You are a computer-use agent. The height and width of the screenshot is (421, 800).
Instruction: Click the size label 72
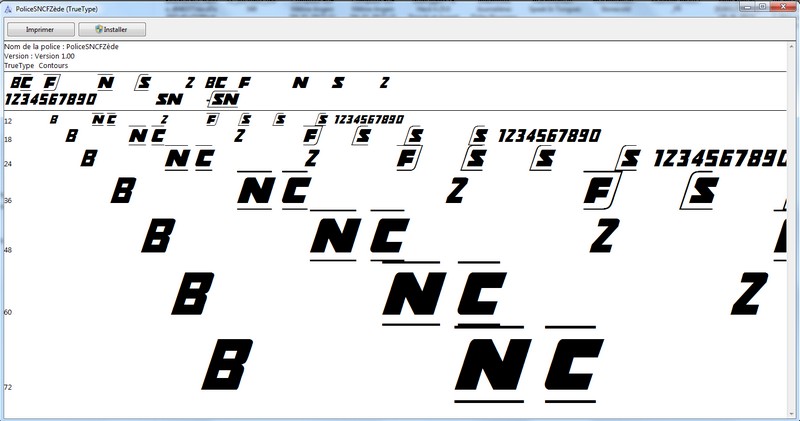pyautogui.click(x=8, y=387)
